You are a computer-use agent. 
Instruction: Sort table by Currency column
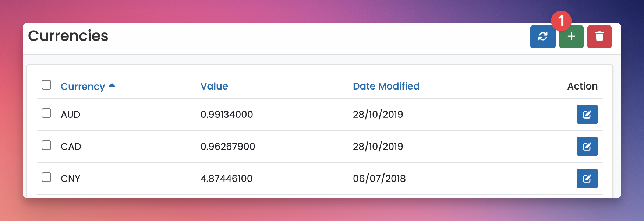(83, 86)
